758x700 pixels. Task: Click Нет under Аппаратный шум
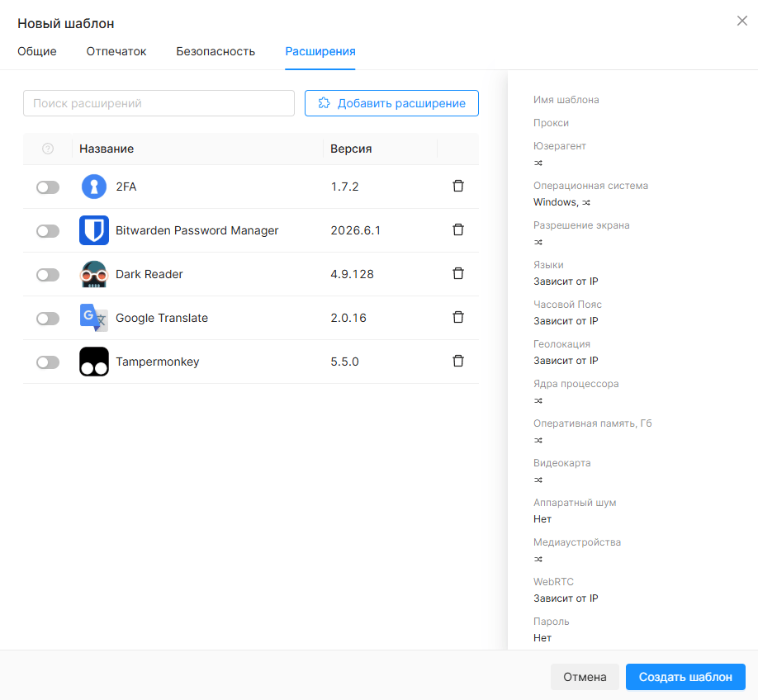click(542, 519)
